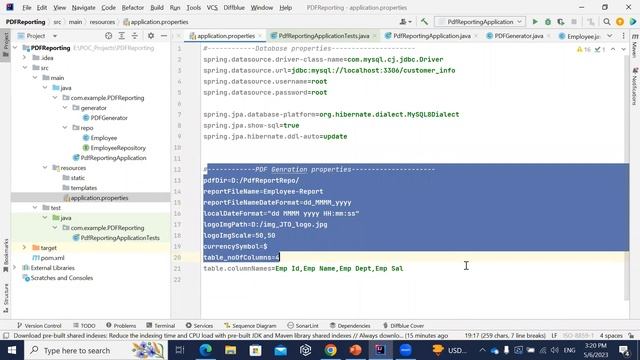
Task: Open Search Everywhere magnifier icon
Action: 607,22
